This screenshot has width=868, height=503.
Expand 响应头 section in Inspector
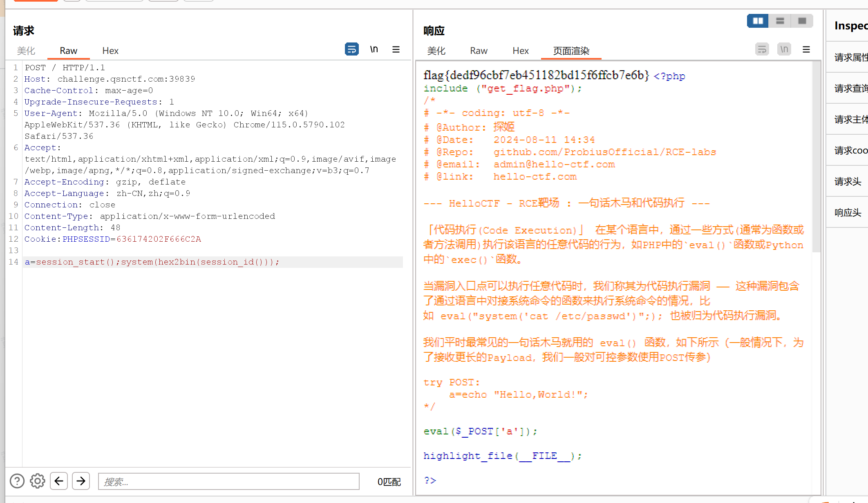coord(848,212)
